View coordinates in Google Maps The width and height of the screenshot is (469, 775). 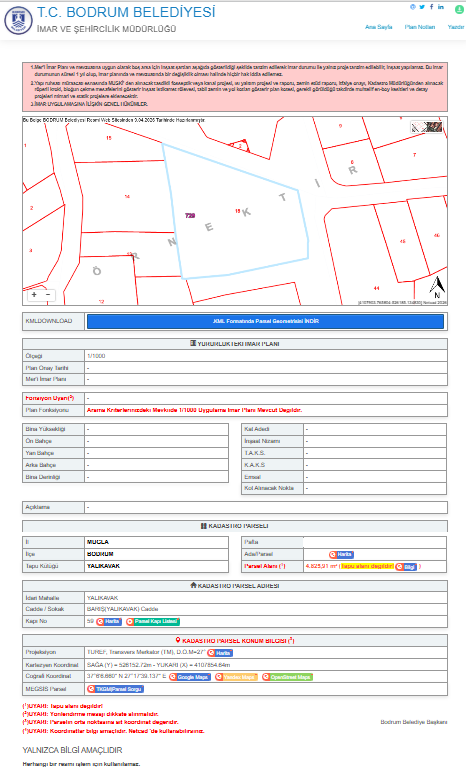(x=190, y=677)
